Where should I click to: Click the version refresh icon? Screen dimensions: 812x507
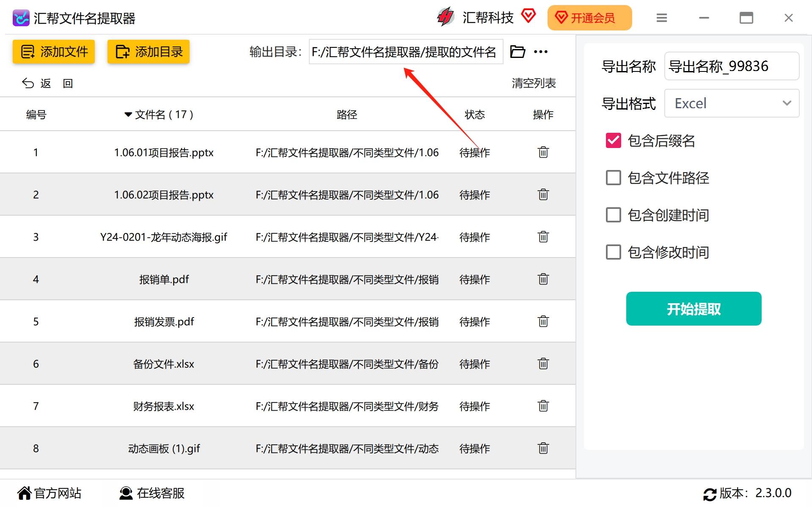pos(710,494)
